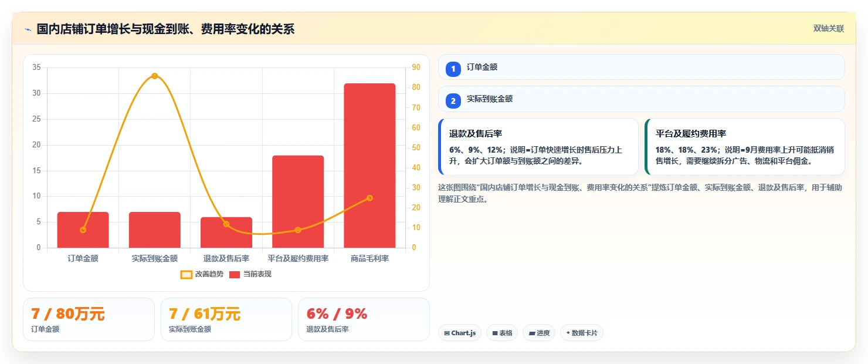Click the x-axis label 平台及履约费用率
This screenshot has height=364, width=868.
[298, 258]
